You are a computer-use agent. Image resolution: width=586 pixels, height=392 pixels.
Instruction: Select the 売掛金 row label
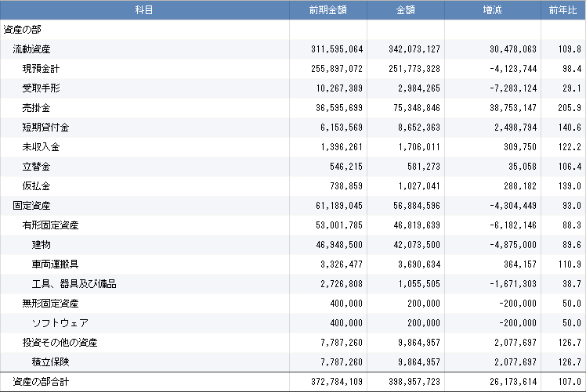pos(36,108)
